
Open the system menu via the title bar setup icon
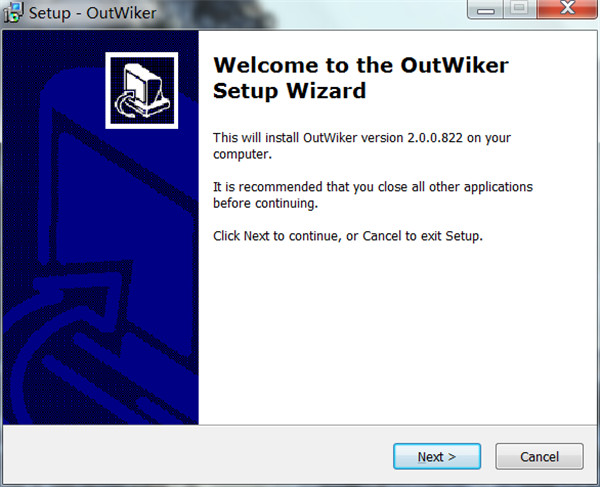pyautogui.click(x=13, y=12)
